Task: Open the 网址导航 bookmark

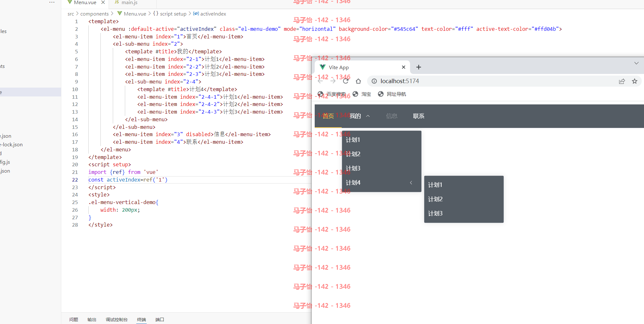Action: (x=392, y=94)
